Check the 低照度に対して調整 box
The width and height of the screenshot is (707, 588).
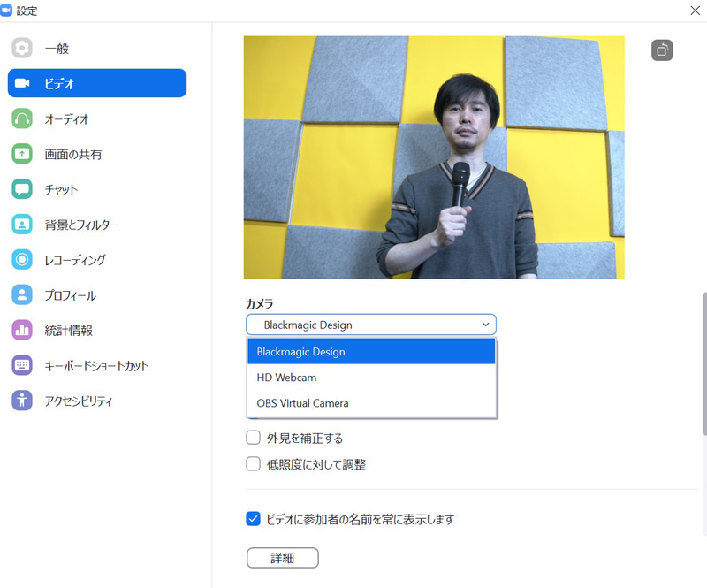pos(253,463)
